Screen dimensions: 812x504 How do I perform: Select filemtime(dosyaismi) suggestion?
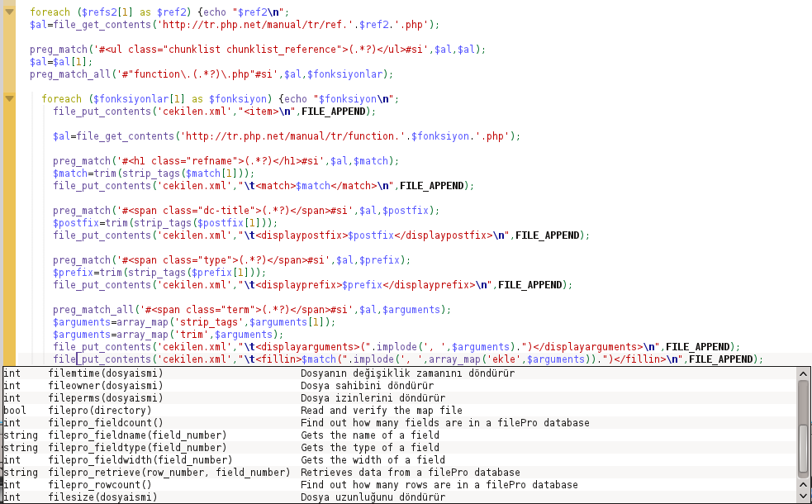click(399, 373)
